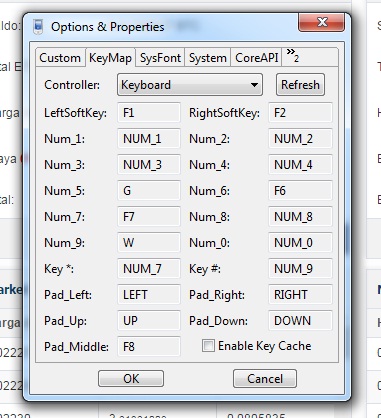Switch to the Custom tab
The width and height of the screenshot is (381, 418).
point(60,58)
